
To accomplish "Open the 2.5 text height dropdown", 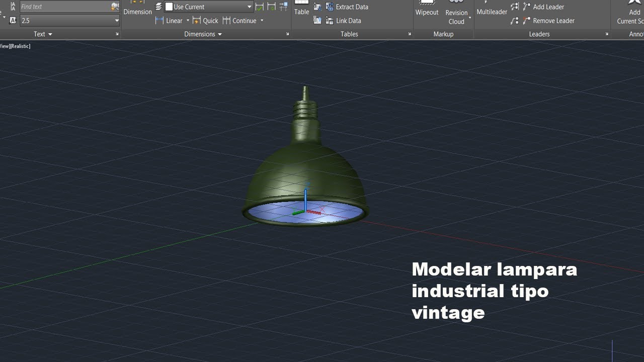I will (117, 21).
